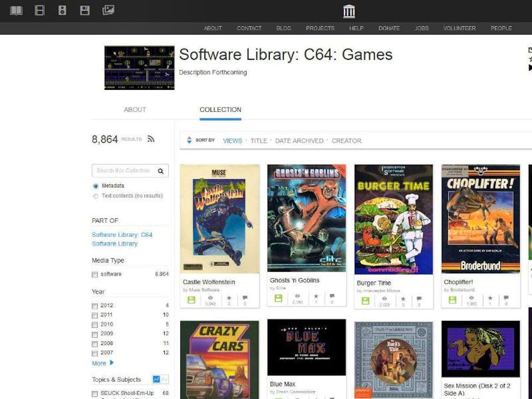Viewport: 532px width, 399px height.
Task: Click the views eye icon on Castle Wolfenstein
Action: [210, 298]
